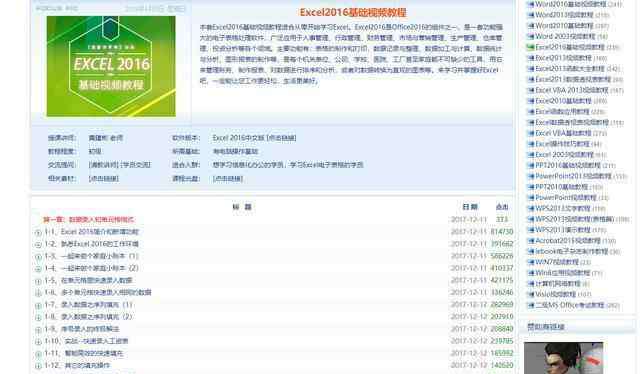Click bracketed link after Excel 2016 Chinese version

(x=281, y=138)
